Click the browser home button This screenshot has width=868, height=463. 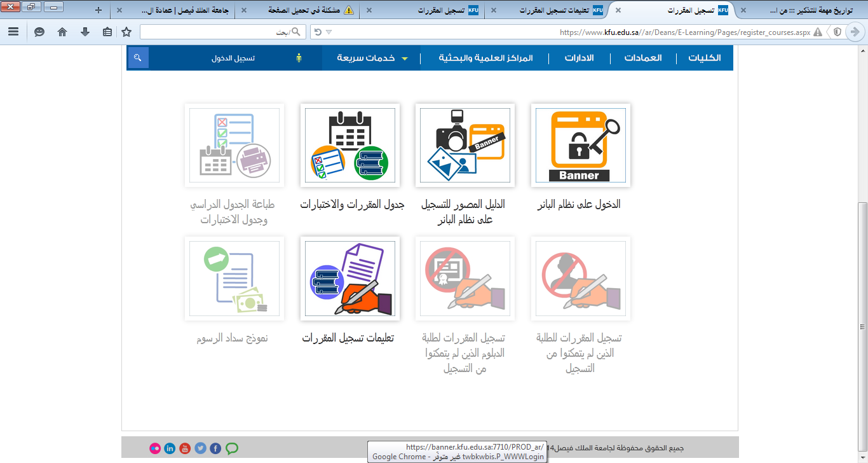(62, 32)
